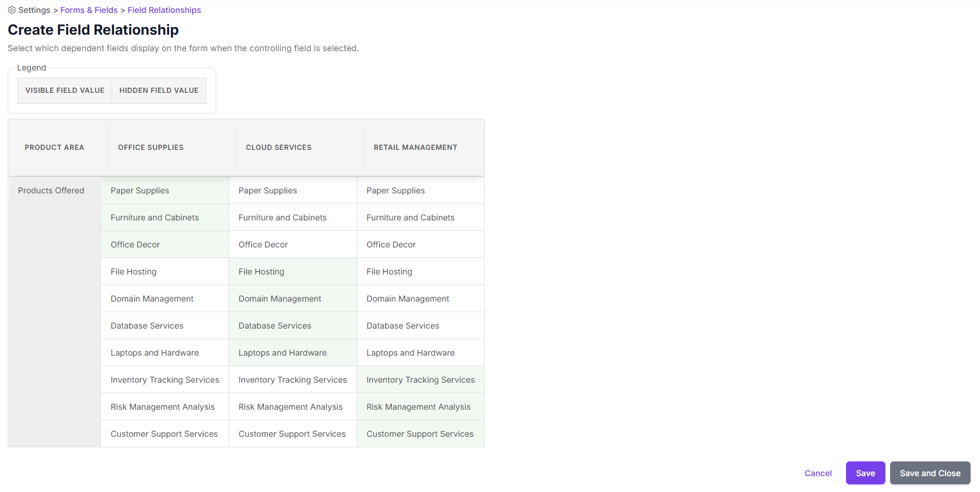Click the Settings gear icon in breadcrumb
The height and width of the screenshot is (492, 980).
(x=12, y=10)
